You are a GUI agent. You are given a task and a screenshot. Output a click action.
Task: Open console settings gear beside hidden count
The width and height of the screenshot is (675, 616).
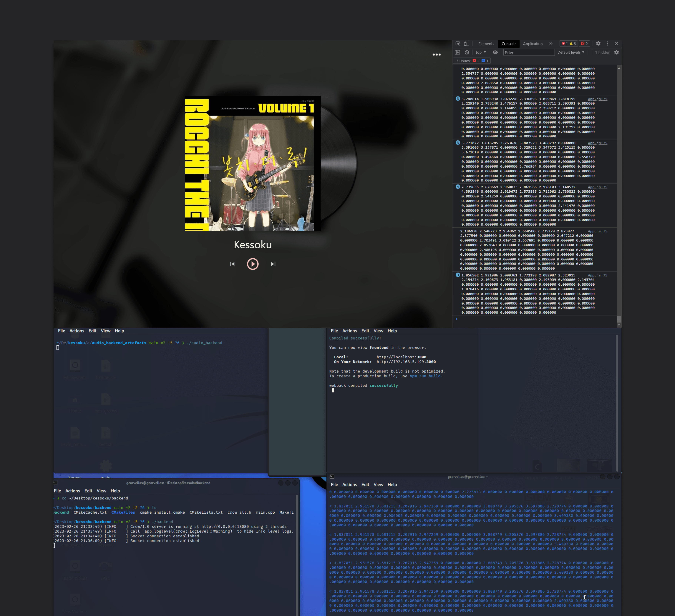[x=616, y=52]
